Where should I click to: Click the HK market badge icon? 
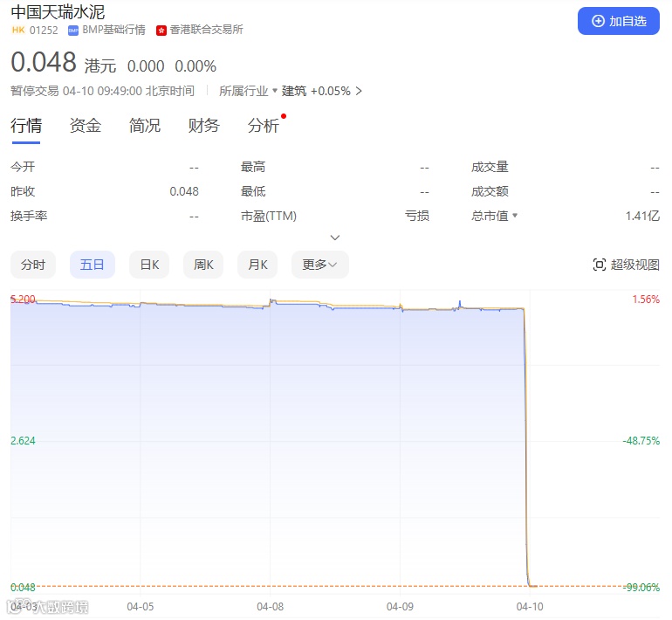tap(18, 30)
